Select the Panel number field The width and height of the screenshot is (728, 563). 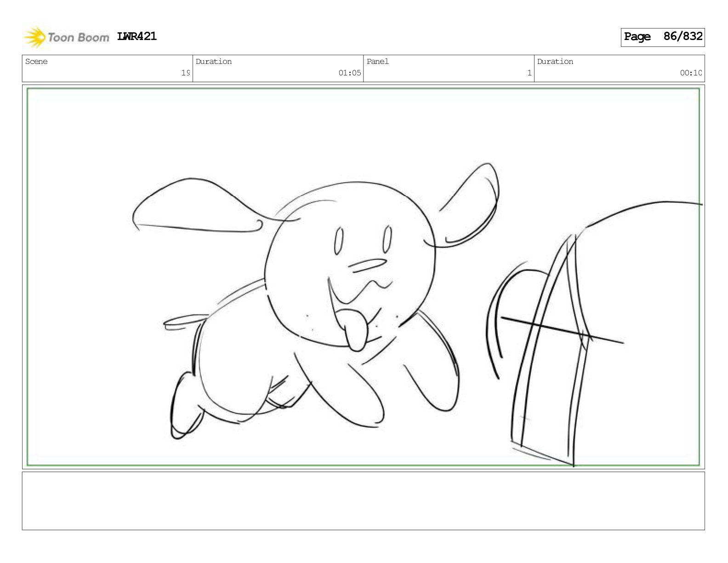[449, 69]
